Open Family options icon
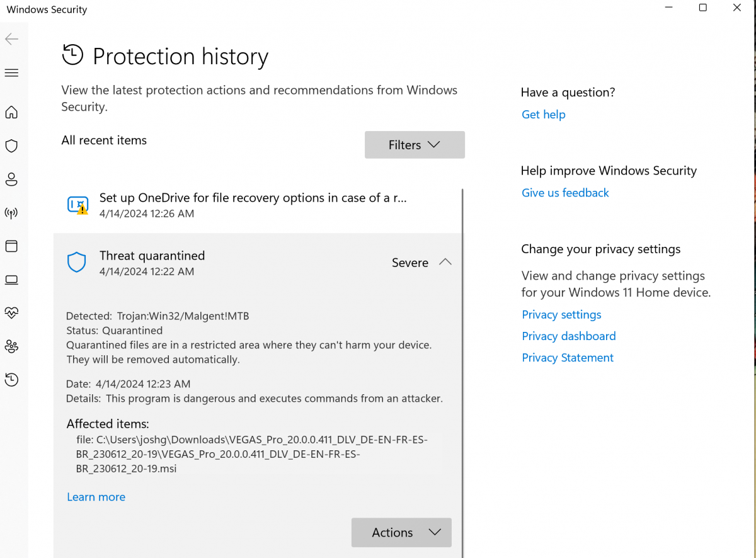Screen dimensions: 756x558 tap(11, 346)
